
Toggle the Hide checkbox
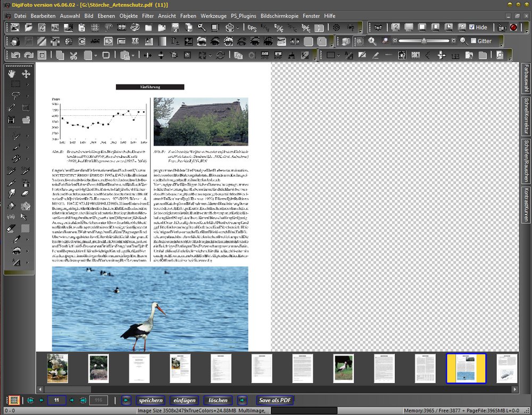[471, 27]
